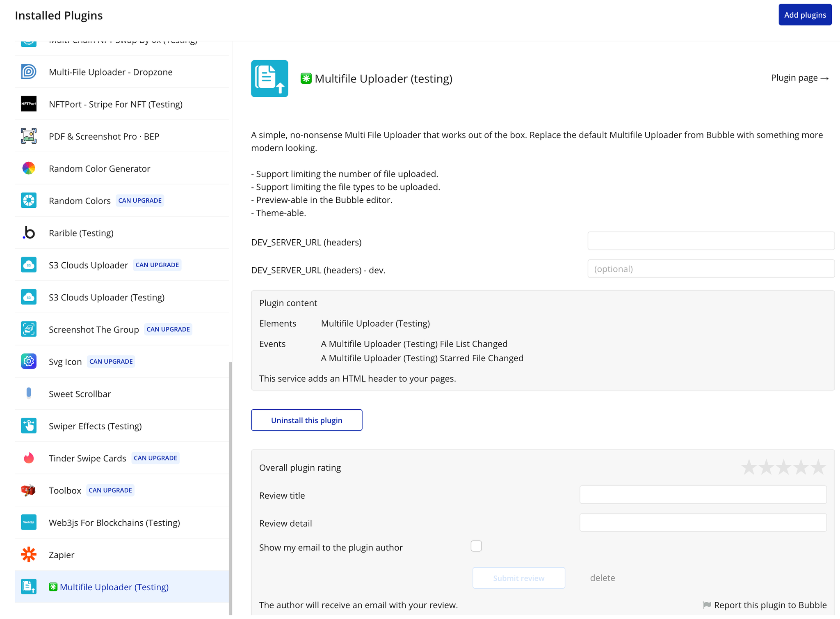This screenshot has height=619, width=840.
Task: Click the Zapier orange asterisk icon
Action: pos(29,555)
